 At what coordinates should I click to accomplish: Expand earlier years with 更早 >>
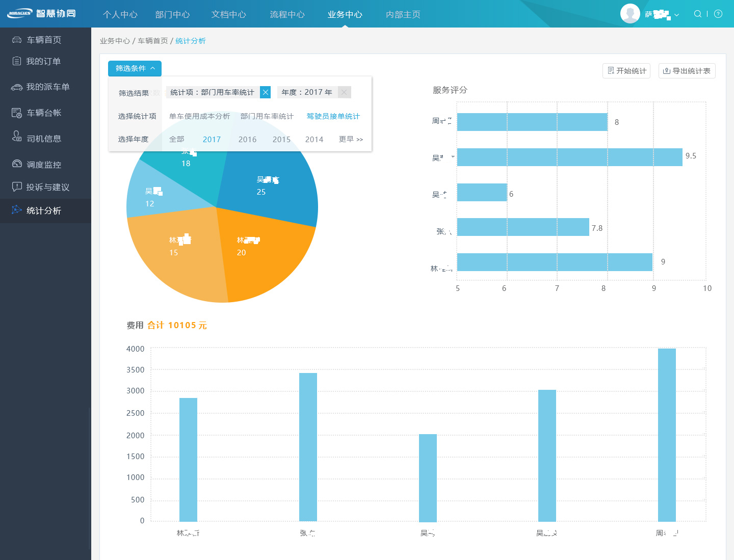(x=351, y=139)
